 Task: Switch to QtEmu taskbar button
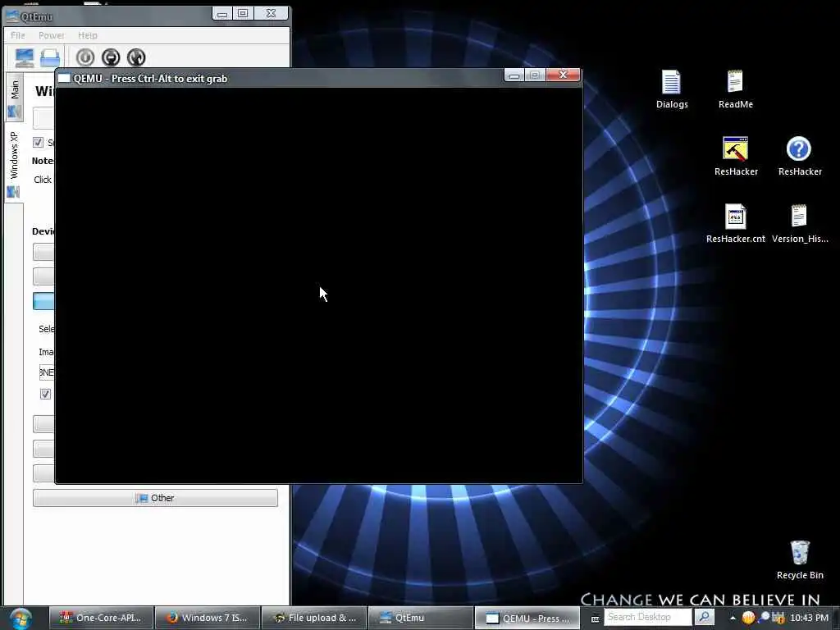(x=421, y=618)
